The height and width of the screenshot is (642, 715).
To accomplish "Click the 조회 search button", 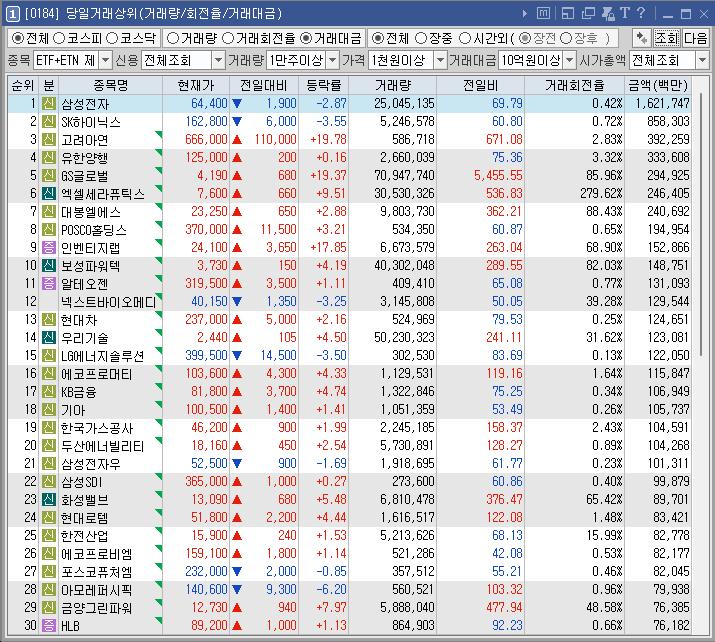I will [666, 38].
